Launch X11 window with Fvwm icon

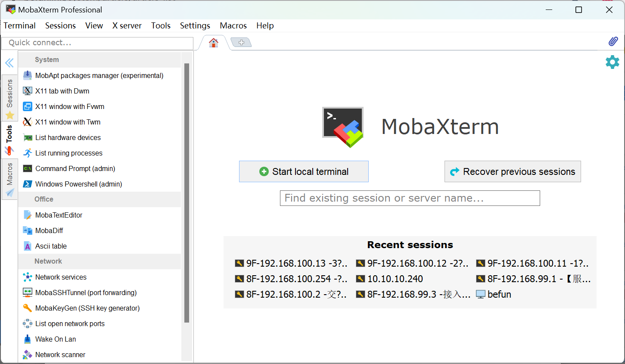coord(28,106)
